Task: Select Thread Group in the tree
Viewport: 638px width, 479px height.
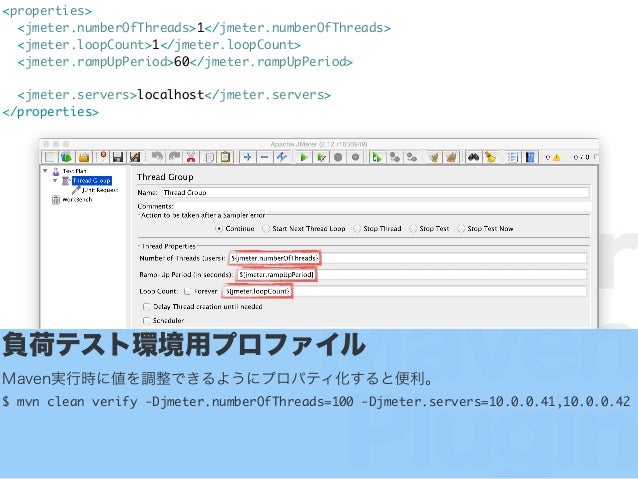Action: click(x=92, y=181)
